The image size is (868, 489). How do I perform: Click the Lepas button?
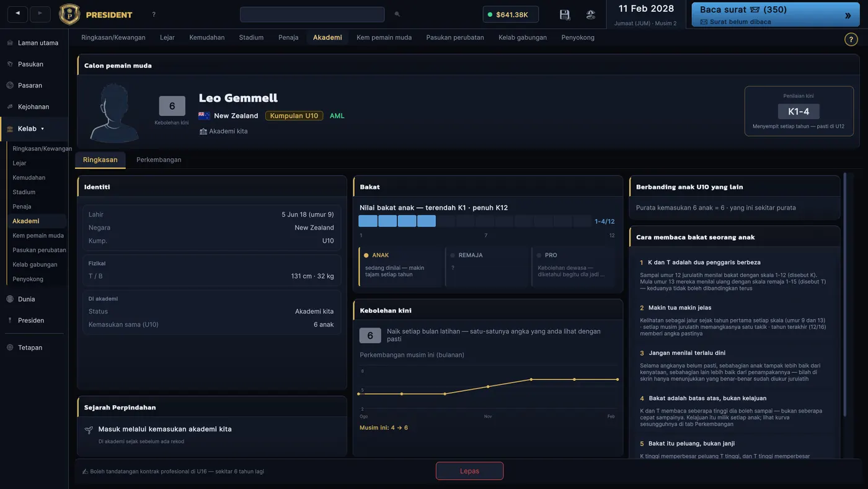pyautogui.click(x=469, y=471)
